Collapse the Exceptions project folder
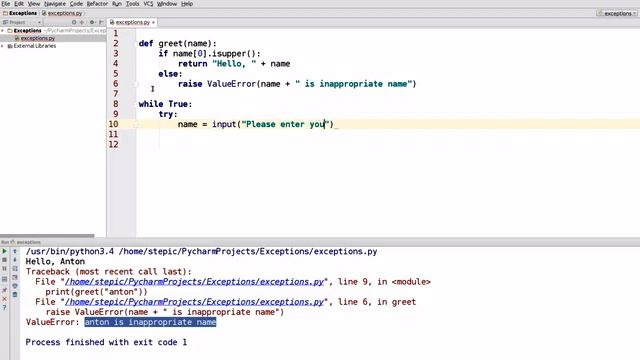Image resolution: width=640 pixels, height=360 pixels. tap(3, 31)
